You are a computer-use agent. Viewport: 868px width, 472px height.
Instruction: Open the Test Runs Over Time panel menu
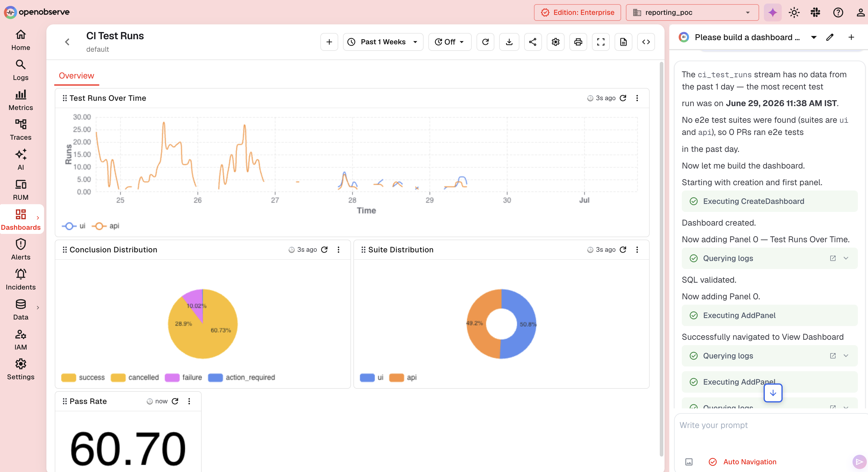pyautogui.click(x=637, y=98)
